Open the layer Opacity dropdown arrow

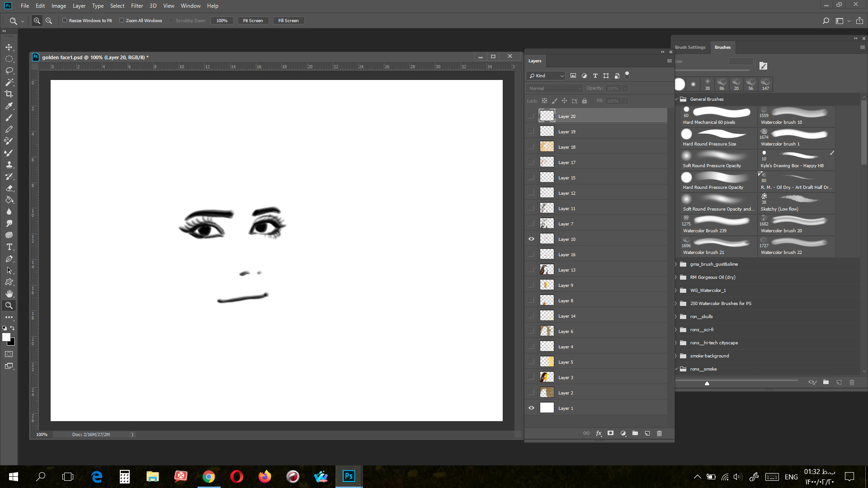click(x=625, y=89)
